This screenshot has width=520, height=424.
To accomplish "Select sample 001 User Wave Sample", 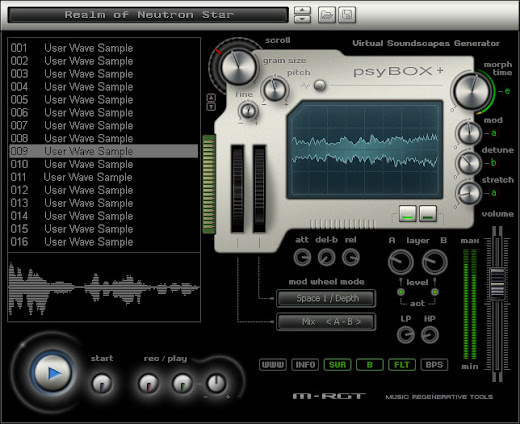I will pyautogui.click(x=104, y=48).
